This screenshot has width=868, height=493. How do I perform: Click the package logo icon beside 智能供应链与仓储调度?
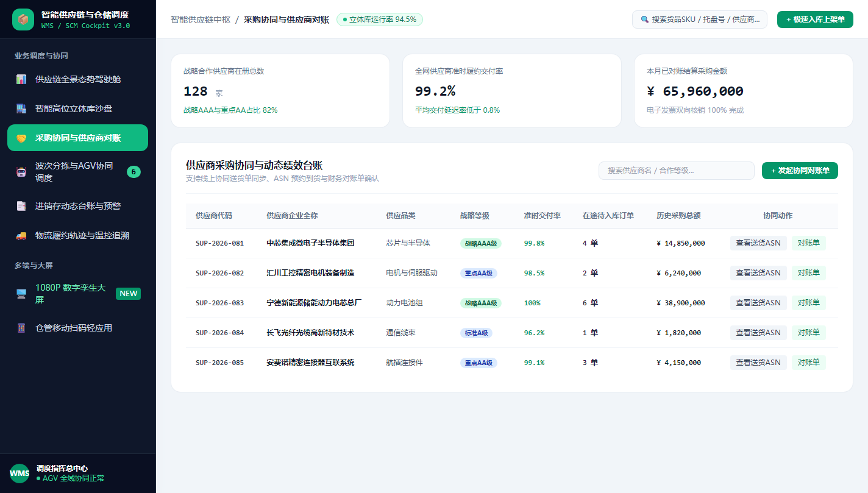click(23, 20)
